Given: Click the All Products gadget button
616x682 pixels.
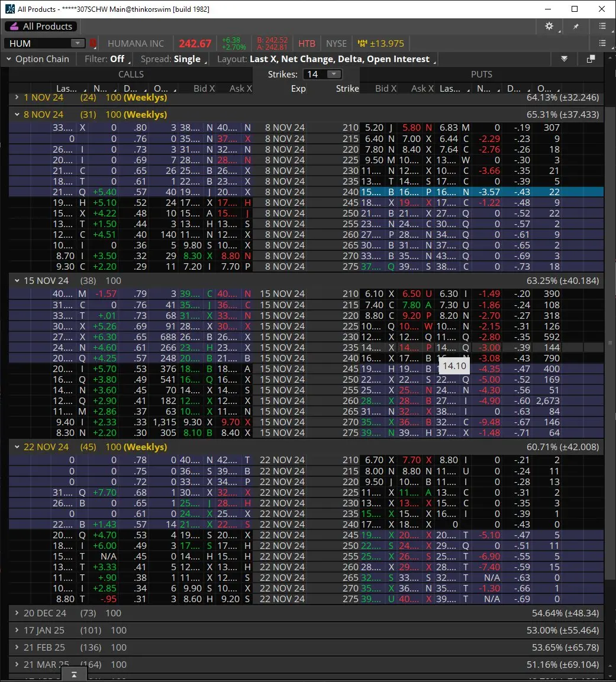Looking at the screenshot, I should 41,27.
